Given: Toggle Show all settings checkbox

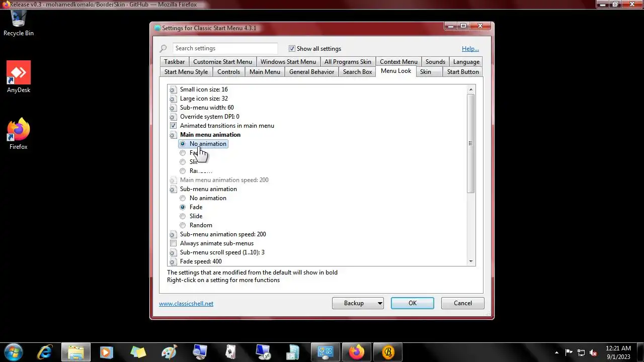Looking at the screenshot, I should pos(292,49).
